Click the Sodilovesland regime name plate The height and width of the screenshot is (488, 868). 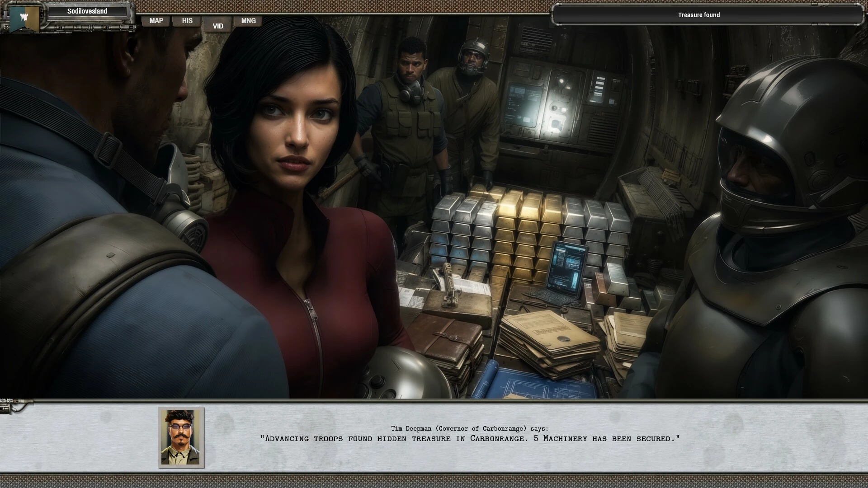(x=87, y=11)
